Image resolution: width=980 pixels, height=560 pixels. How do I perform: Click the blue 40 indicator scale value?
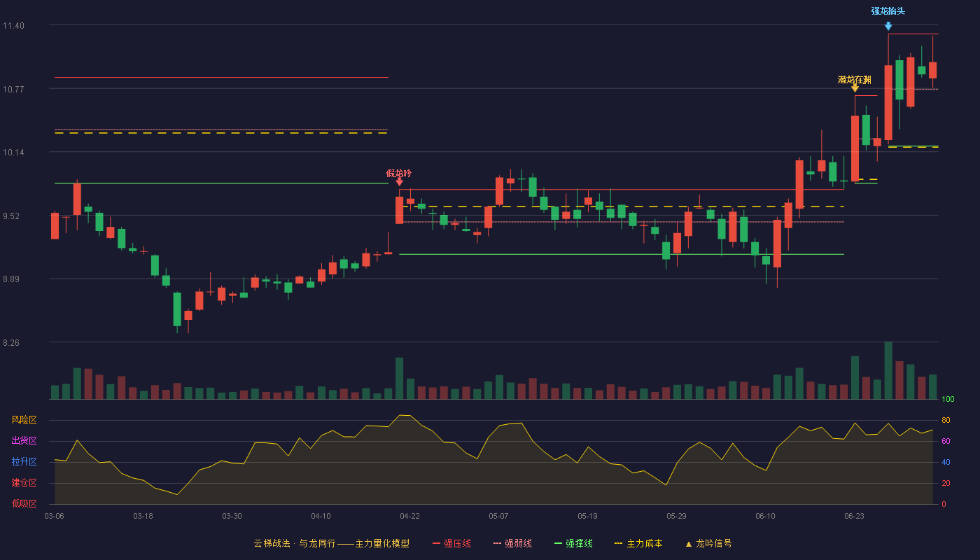[x=946, y=462]
